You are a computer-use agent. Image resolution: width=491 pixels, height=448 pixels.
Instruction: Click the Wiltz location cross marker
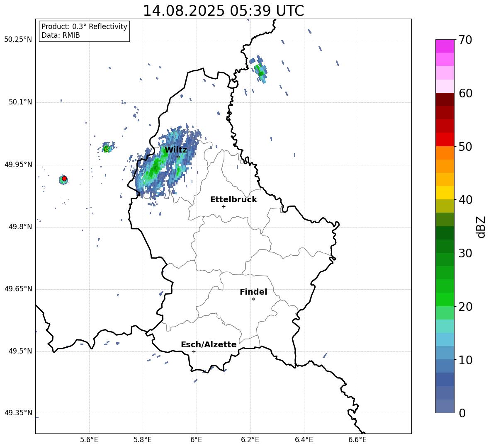(x=178, y=157)
